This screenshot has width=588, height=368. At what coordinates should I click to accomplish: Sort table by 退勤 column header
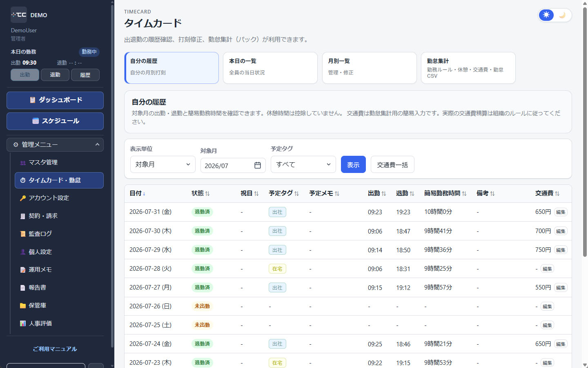(405, 193)
